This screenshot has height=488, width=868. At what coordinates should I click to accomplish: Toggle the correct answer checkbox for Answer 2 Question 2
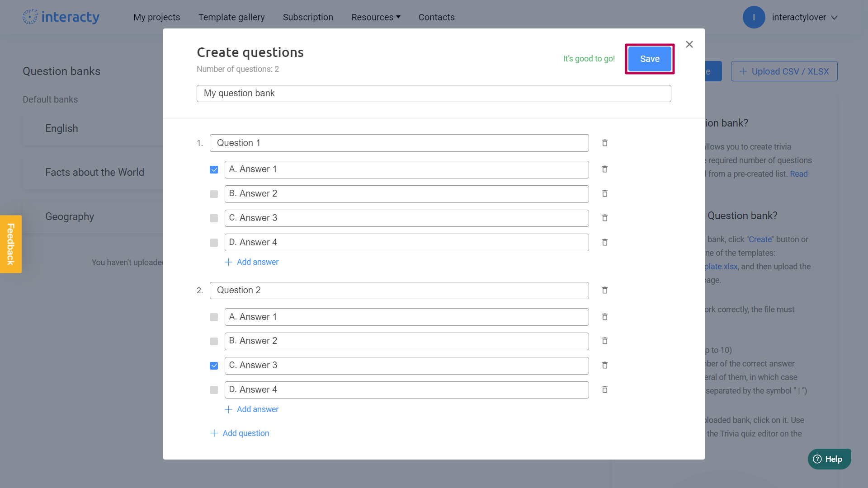213,341
